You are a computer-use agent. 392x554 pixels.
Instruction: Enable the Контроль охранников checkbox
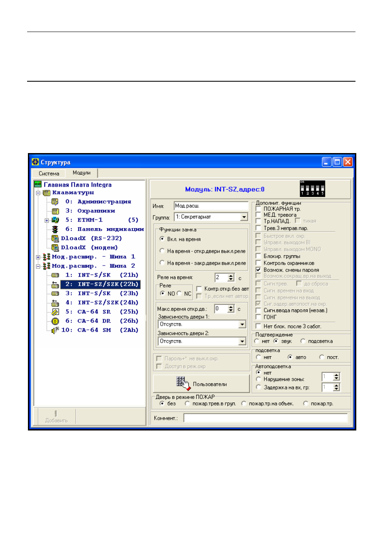258,263
